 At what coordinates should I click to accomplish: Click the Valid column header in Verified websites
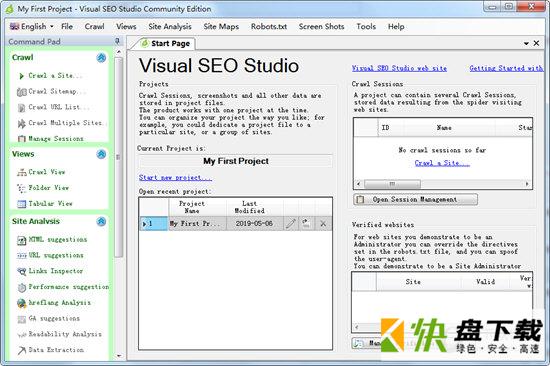(485, 282)
